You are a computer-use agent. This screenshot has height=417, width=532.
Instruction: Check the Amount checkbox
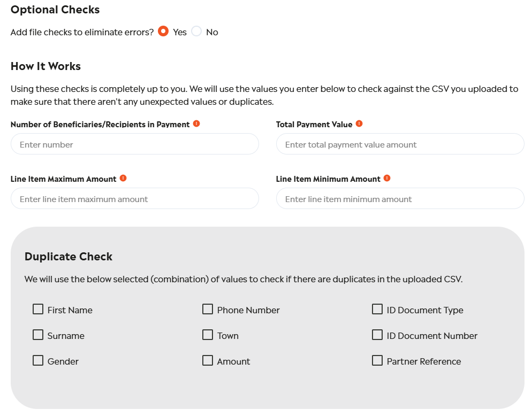[208, 361]
